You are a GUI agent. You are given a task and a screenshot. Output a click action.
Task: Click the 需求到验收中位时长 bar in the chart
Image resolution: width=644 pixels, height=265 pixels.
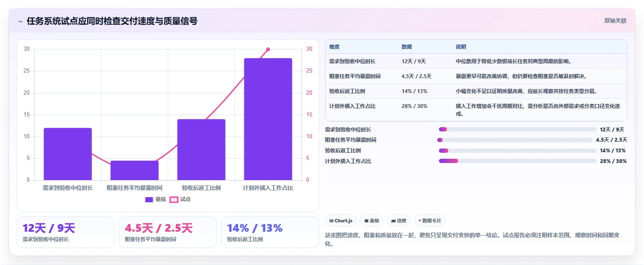68,154
